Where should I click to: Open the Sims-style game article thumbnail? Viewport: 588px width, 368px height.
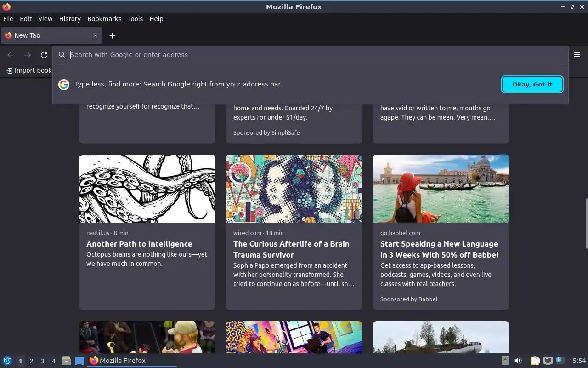pyautogui.click(x=147, y=337)
